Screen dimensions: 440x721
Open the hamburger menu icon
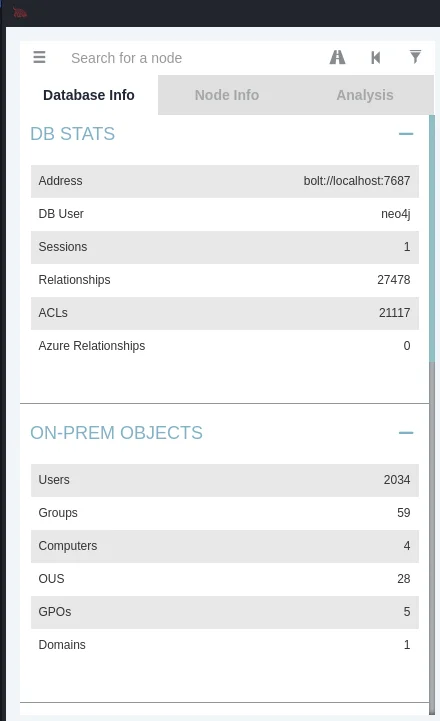coord(40,57)
